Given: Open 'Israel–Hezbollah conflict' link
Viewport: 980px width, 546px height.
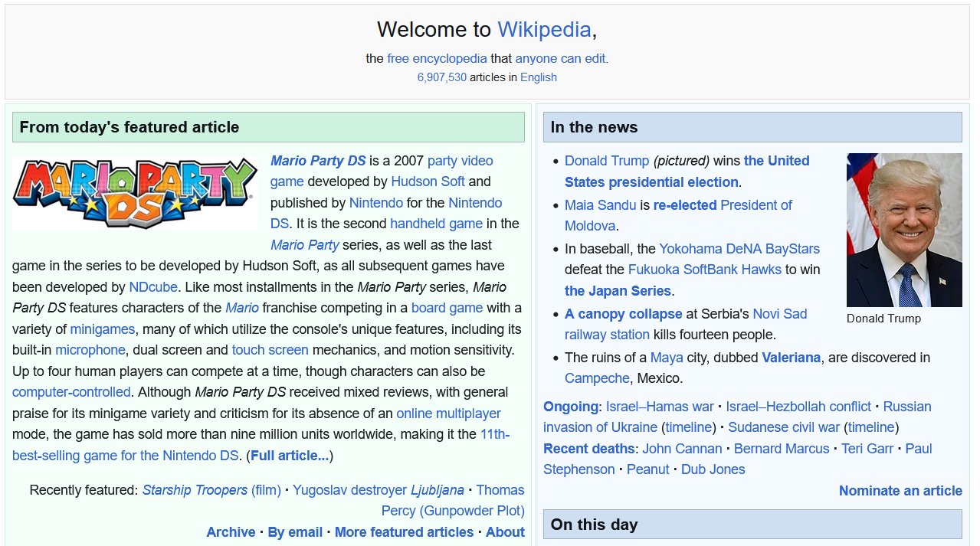Looking at the screenshot, I should click(798, 407).
